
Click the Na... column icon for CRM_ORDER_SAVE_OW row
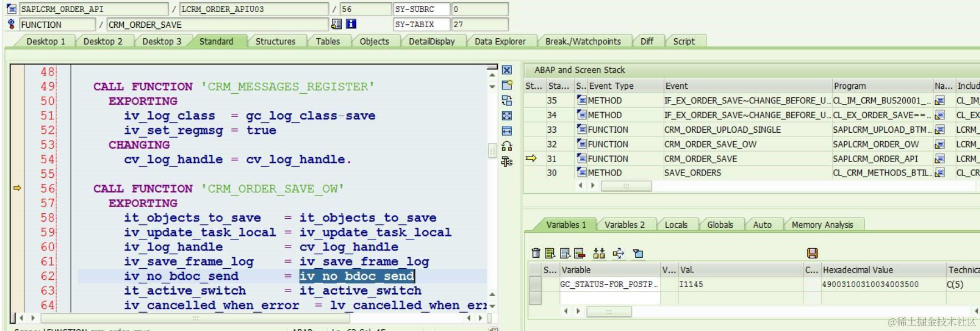[939, 144]
